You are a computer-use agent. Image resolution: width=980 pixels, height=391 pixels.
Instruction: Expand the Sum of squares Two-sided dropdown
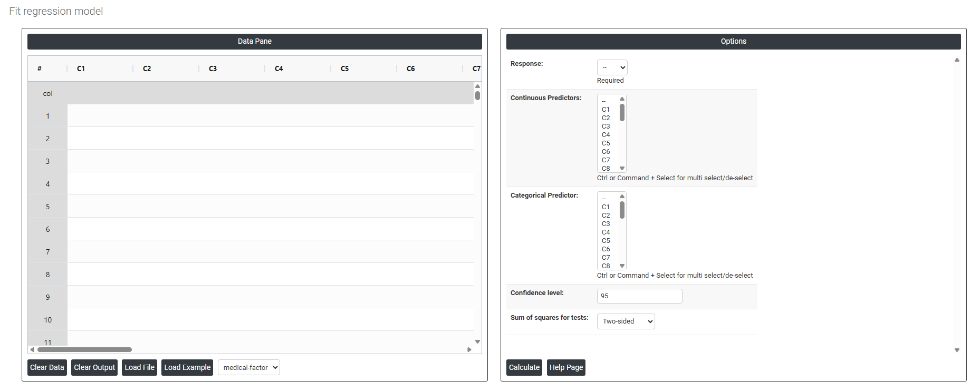click(626, 321)
